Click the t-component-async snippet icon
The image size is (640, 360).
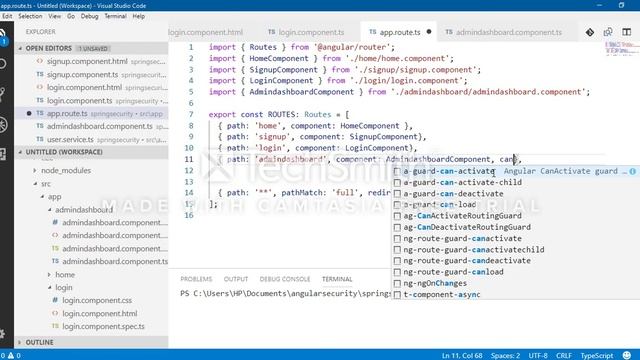pos(397,295)
